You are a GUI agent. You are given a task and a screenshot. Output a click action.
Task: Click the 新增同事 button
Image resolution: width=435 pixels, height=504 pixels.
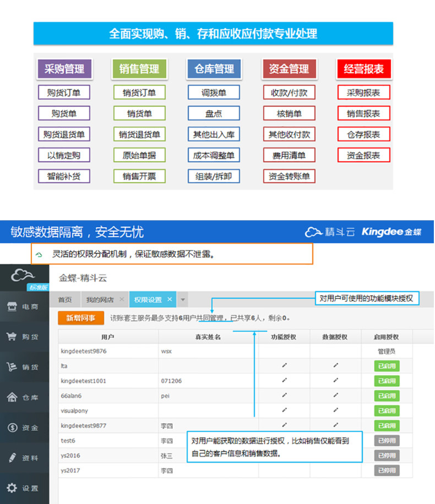tap(81, 318)
